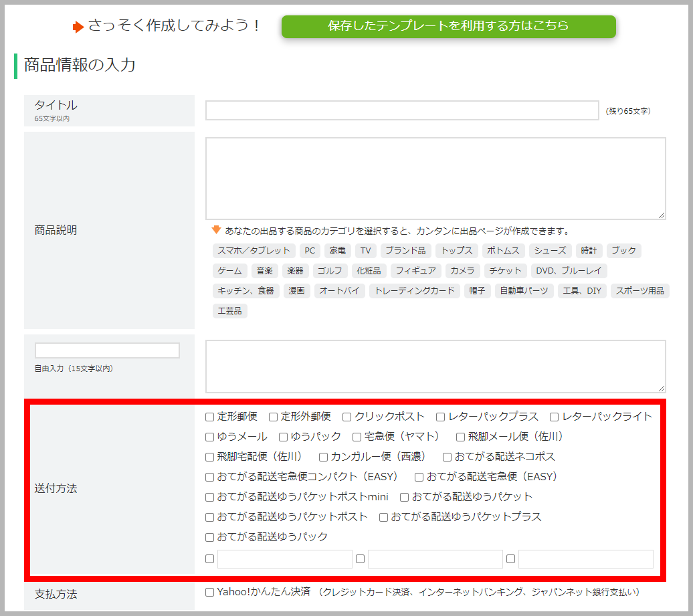693x616 pixels.
Task: Click the green saved template button
Action: tap(449, 27)
